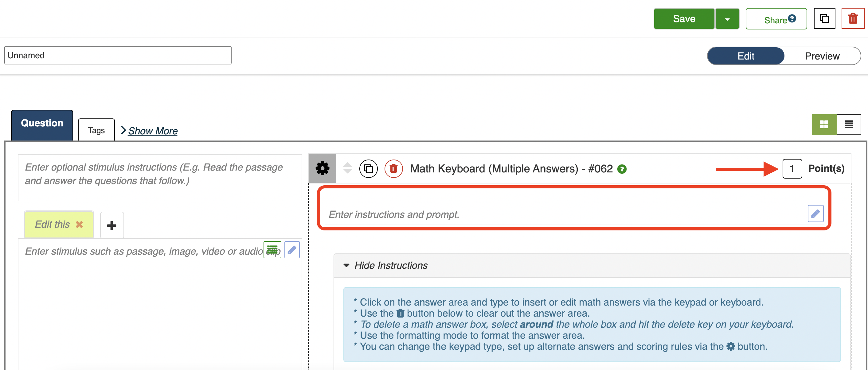Click help icon beside question title #062
868x370 pixels.
pos(622,169)
